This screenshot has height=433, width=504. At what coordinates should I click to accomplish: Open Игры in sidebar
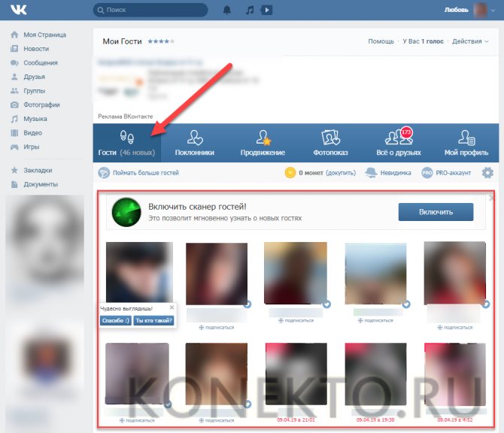click(32, 147)
